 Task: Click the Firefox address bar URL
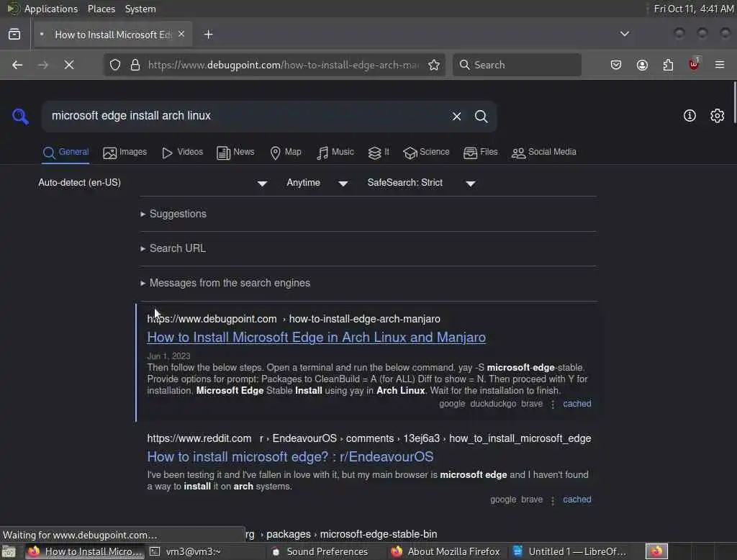tap(283, 65)
